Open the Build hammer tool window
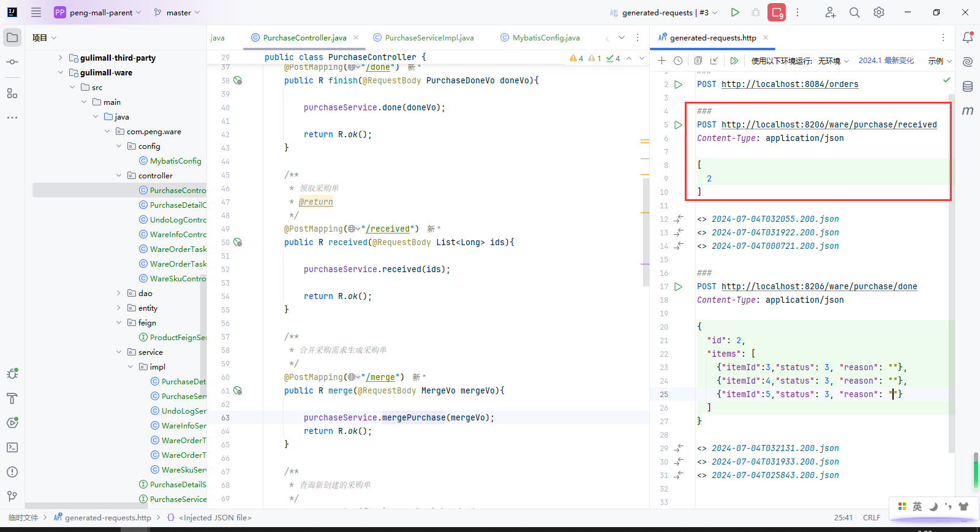The image size is (980, 532). [x=12, y=398]
